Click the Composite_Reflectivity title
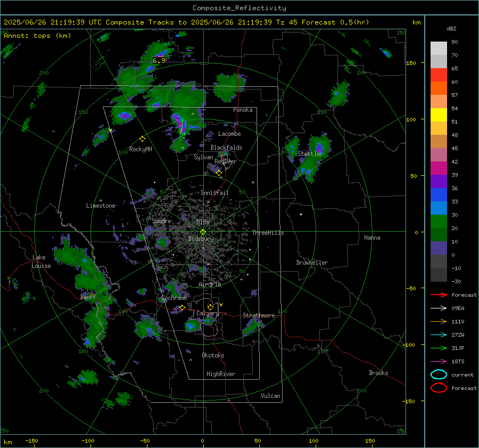 (x=240, y=8)
